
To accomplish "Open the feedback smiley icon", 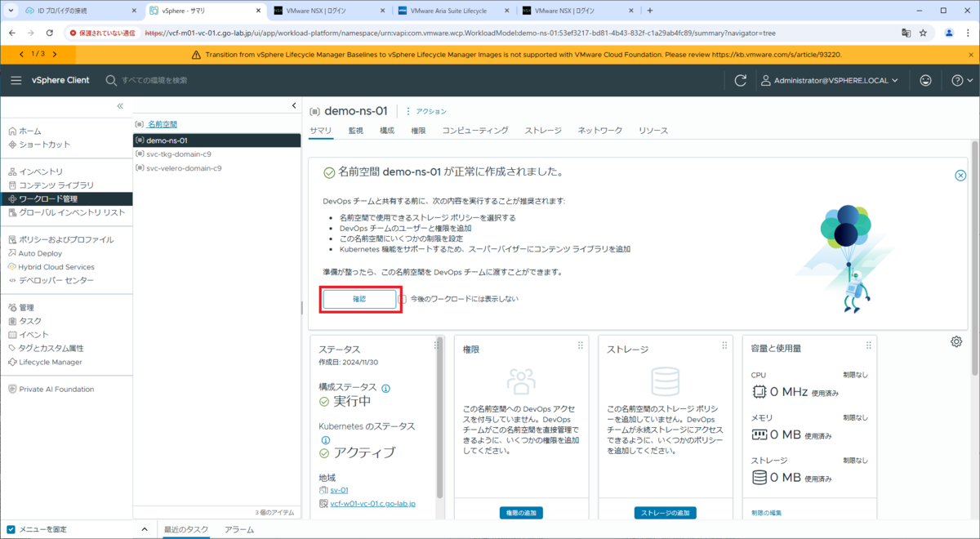I will click(x=925, y=80).
